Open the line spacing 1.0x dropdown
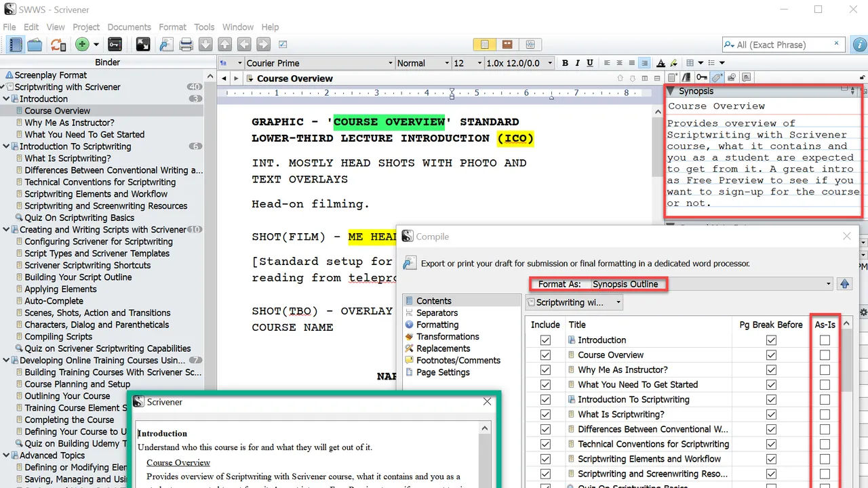Viewport: 868px width, 488px height. (518, 63)
